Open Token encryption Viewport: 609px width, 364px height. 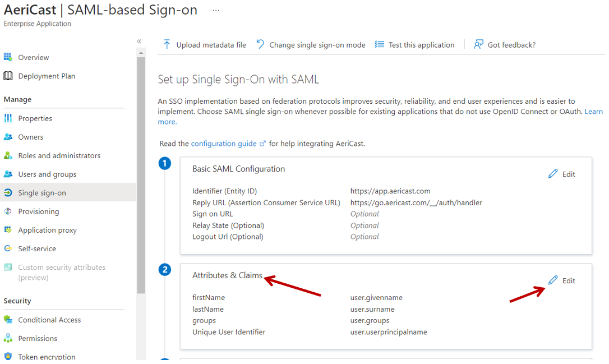47,357
